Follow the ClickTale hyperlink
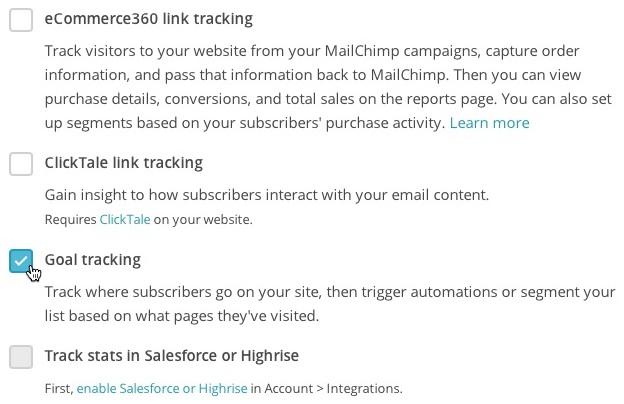The width and height of the screenshot is (624, 404). tap(125, 220)
